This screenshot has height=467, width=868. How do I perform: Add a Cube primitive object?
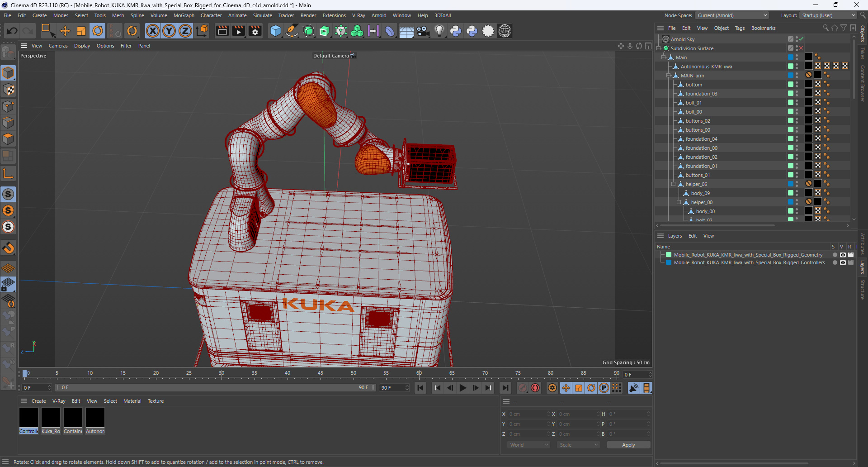(x=275, y=31)
